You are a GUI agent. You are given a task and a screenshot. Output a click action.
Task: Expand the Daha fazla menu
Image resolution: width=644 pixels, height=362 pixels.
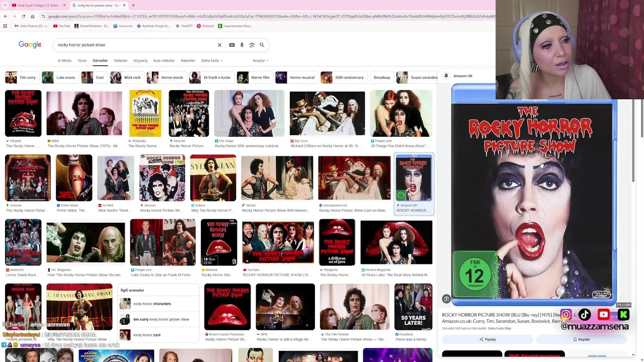[x=212, y=61]
